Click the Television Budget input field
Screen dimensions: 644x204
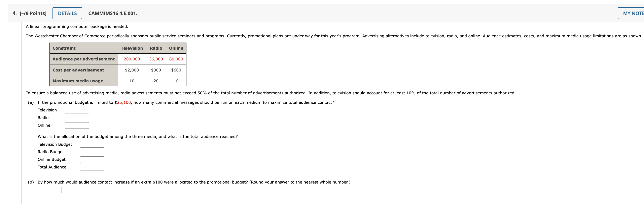(x=92, y=144)
